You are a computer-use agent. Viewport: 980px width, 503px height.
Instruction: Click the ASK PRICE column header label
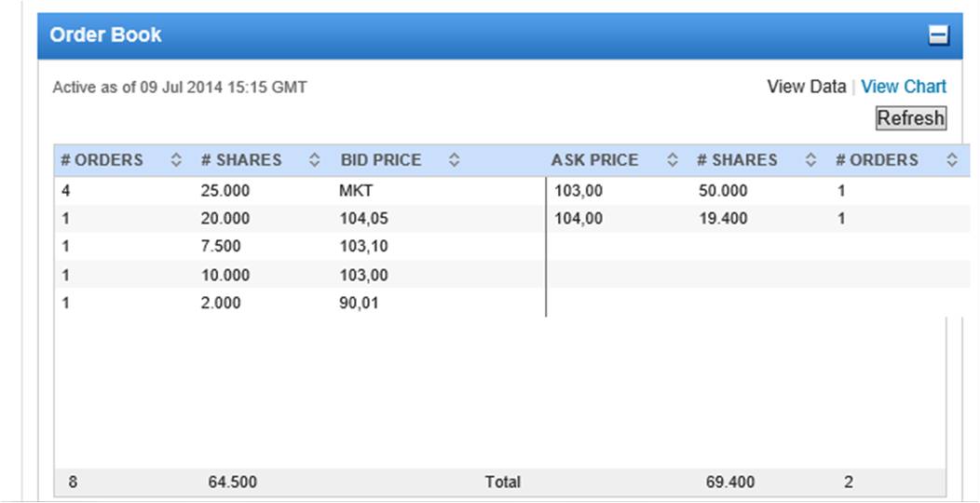click(x=594, y=160)
